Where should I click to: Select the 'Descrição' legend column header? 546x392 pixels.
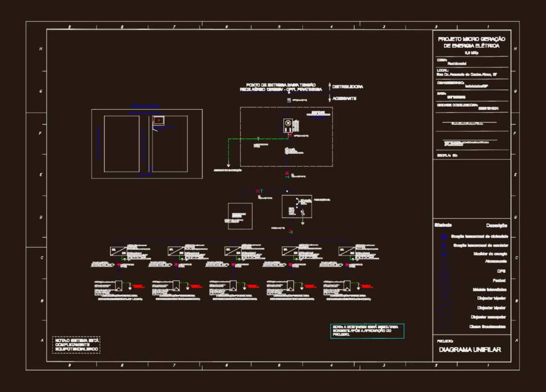tap(496, 225)
